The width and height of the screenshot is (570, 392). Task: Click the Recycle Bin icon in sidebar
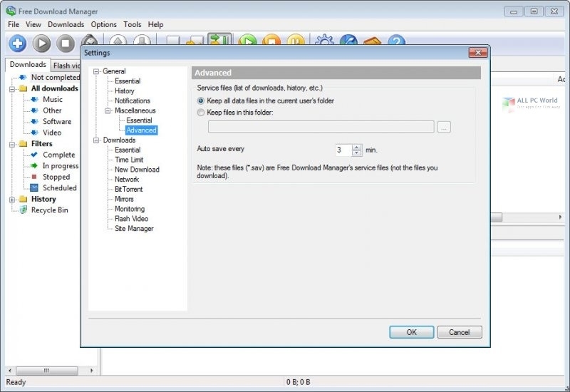pos(24,210)
